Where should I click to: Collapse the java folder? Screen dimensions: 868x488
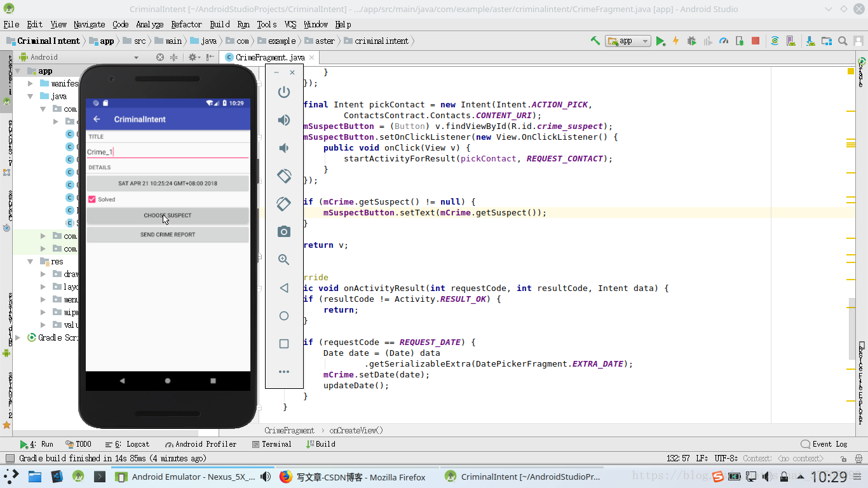(x=31, y=97)
